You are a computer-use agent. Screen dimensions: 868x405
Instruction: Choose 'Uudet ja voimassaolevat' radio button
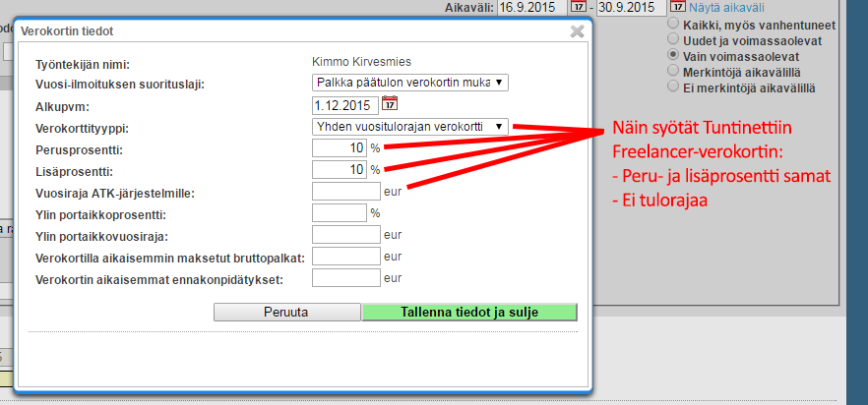(x=673, y=39)
